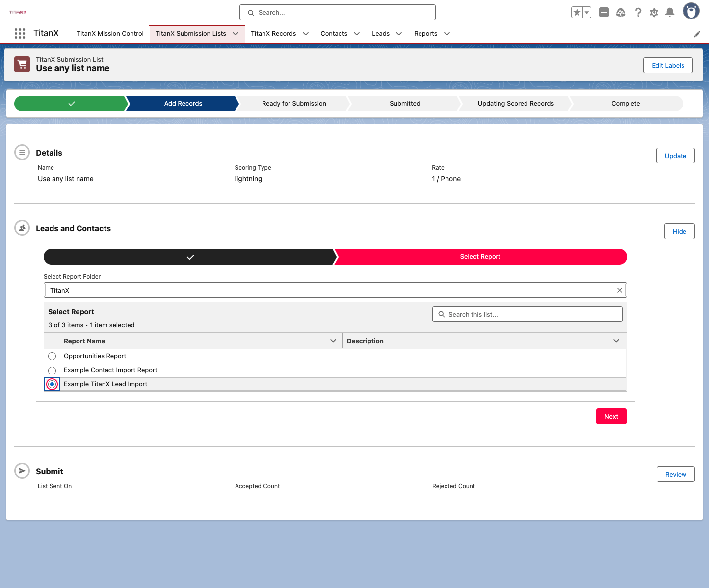Click the Favorites star icon
Screen dimensions: 709x588
point(577,13)
